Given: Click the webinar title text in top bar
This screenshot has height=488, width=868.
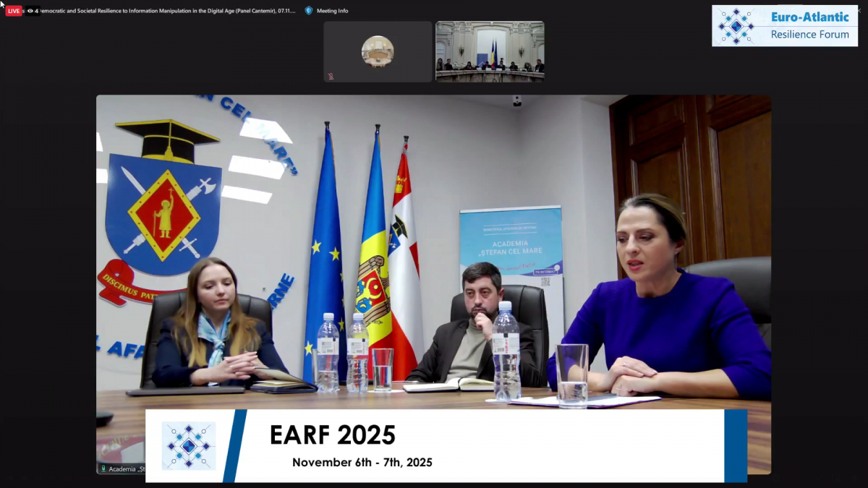Looking at the screenshot, I should [166, 11].
